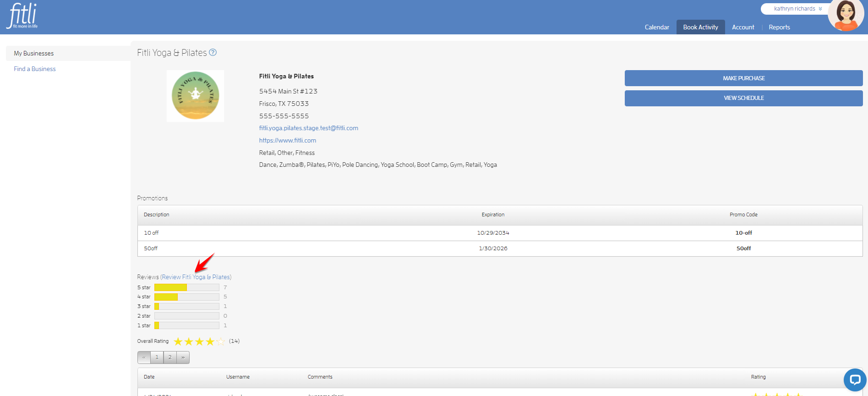Select the Book Activity tab
The width and height of the screenshot is (868, 396).
700,27
